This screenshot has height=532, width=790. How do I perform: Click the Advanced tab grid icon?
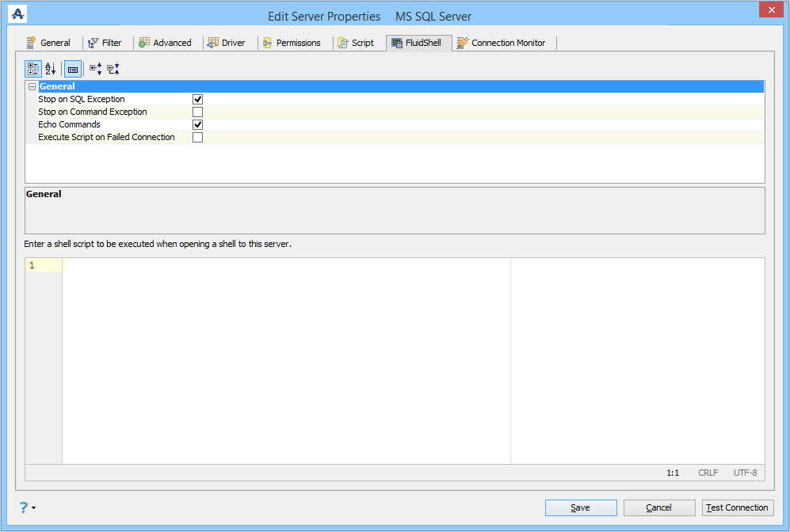(x=144, y=43)
